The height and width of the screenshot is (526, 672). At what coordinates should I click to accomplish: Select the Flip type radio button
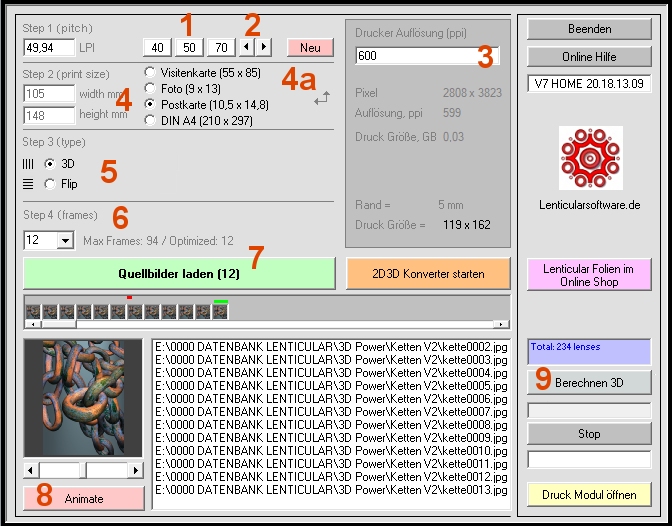(50, 183)
